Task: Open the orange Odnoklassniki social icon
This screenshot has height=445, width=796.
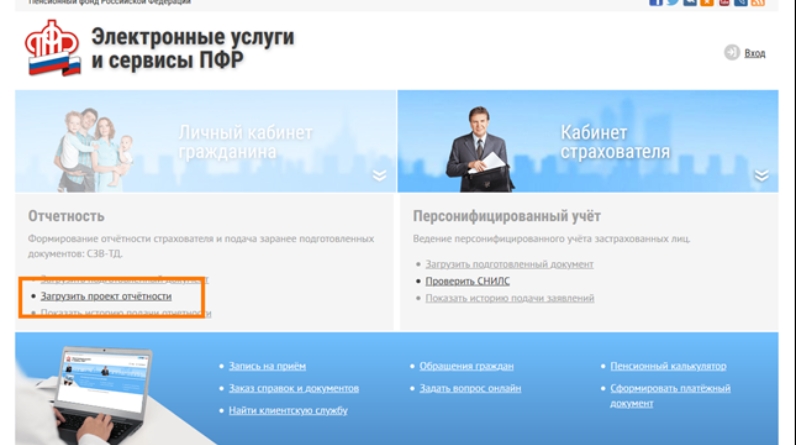Action: point(707,3)
